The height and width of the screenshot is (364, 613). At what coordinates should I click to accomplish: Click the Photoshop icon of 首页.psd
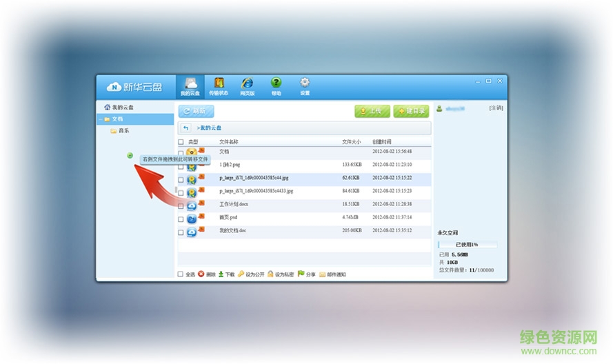tap(192, 219)
